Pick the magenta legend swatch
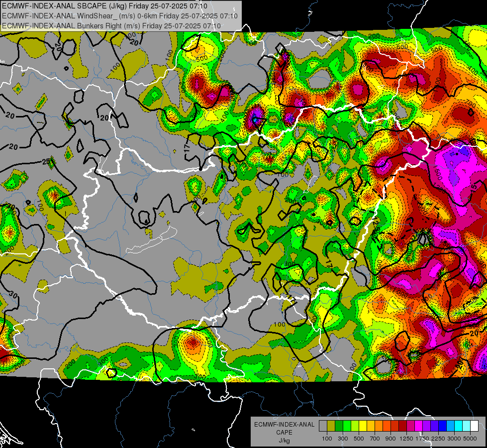This screenshot has width=487, height=448. [x=419, y=426]
